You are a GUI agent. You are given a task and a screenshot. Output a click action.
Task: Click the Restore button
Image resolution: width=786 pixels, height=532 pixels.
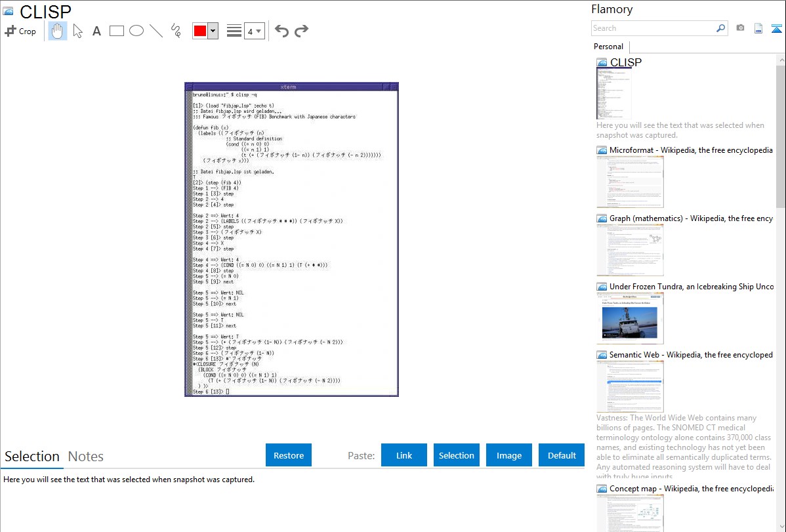289,455
